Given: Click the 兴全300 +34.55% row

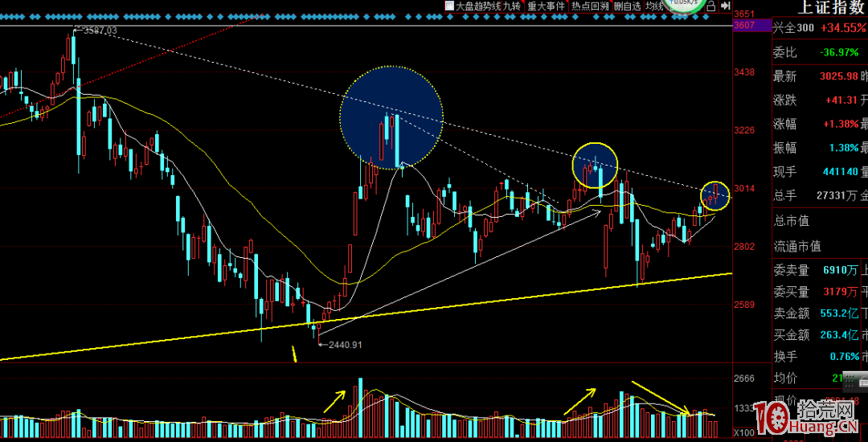Looking at the screenshot, I should 819,27.
